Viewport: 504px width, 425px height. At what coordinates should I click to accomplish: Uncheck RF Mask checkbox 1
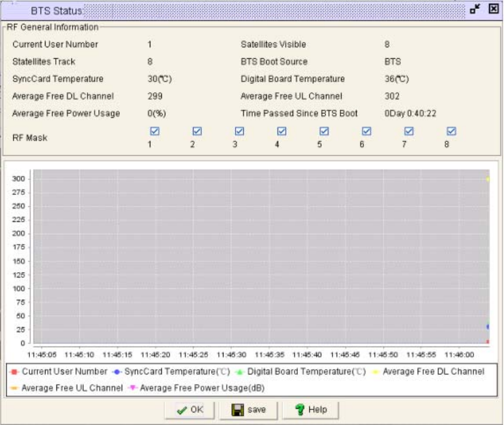tap(154, 131)
